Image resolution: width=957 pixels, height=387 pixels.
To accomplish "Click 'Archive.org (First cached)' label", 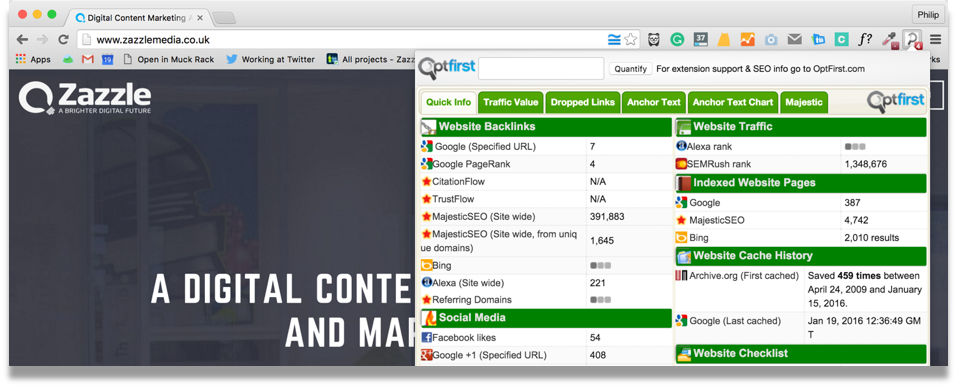I will click(x=744, y=275).
